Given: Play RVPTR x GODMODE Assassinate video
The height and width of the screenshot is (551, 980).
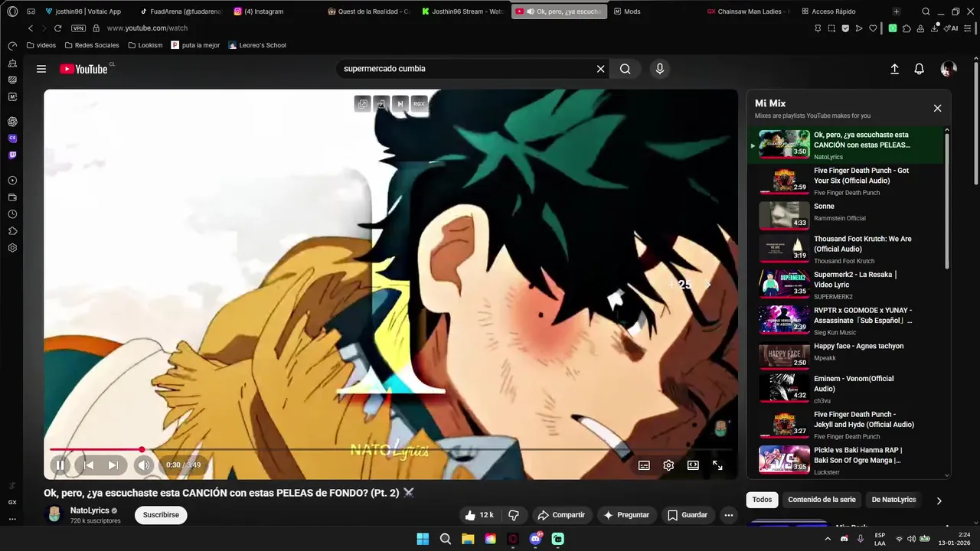Looking at the screenshot, I should coord(846,321).
